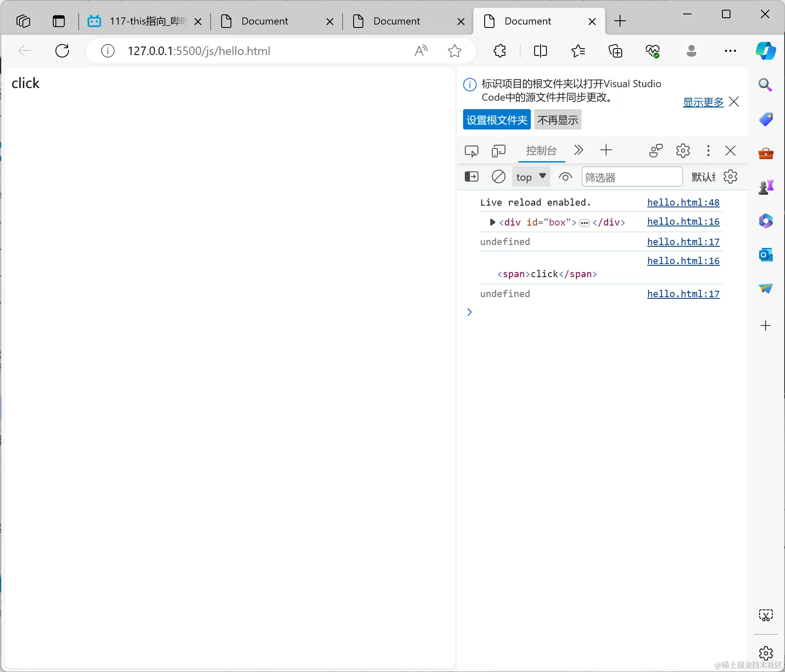Open the last hello.html:17 source link
This screenshot has height=672, width=785.
(683, 294)
